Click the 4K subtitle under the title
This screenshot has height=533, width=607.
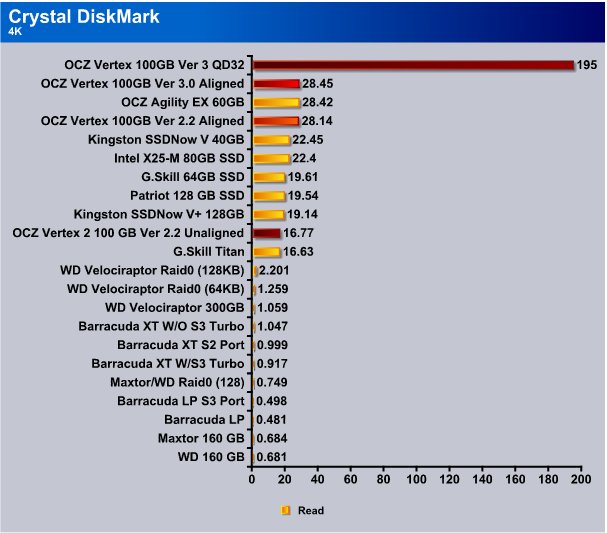pos(15,32)
